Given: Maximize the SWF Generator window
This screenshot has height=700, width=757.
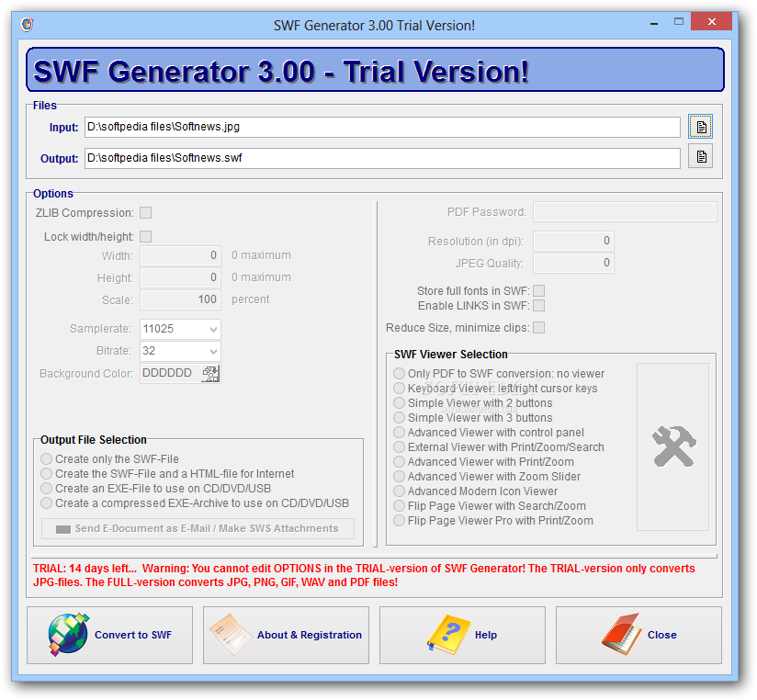Looking at the screenshot, I should coord(679,22).
